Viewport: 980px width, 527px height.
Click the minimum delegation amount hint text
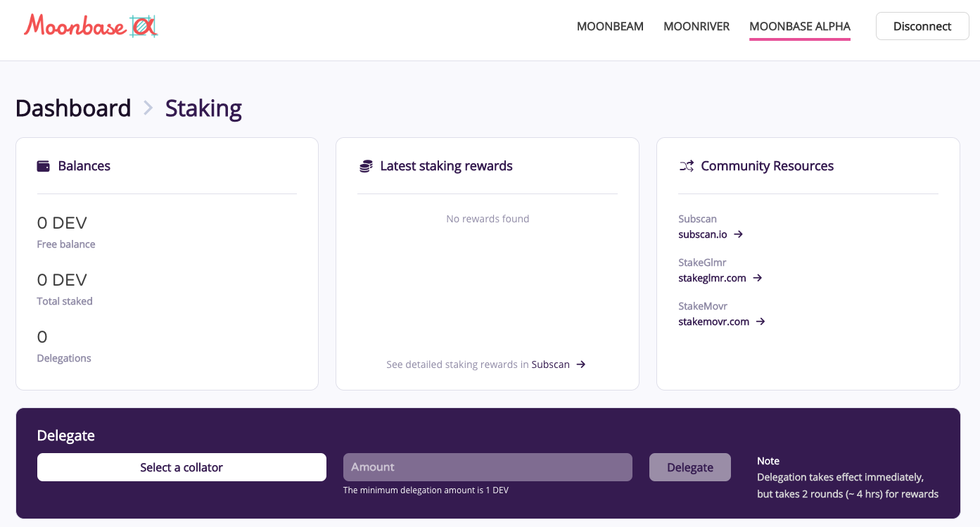[x=426, y=490]
